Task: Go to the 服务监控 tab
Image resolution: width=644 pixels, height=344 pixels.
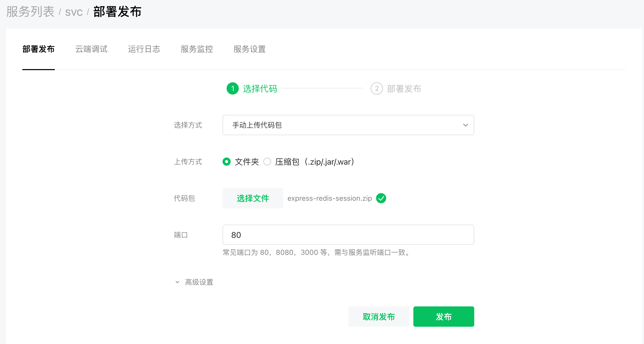Action: 197,49
